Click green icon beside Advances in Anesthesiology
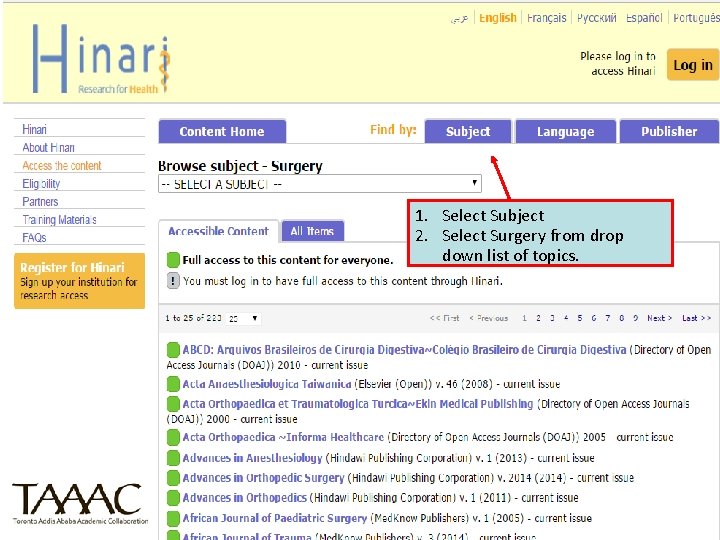 (x=173, y=458)
